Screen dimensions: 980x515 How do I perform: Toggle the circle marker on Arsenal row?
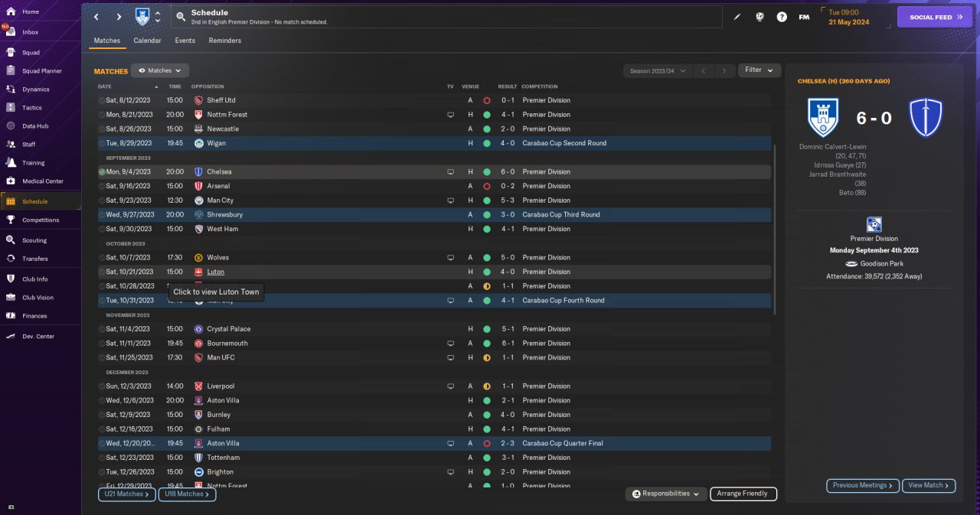click(102, 186)
